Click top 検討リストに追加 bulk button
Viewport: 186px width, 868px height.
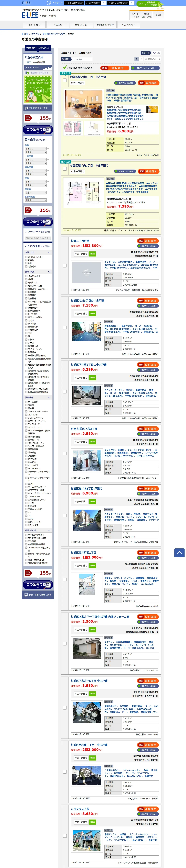click(x=145, y=68)
